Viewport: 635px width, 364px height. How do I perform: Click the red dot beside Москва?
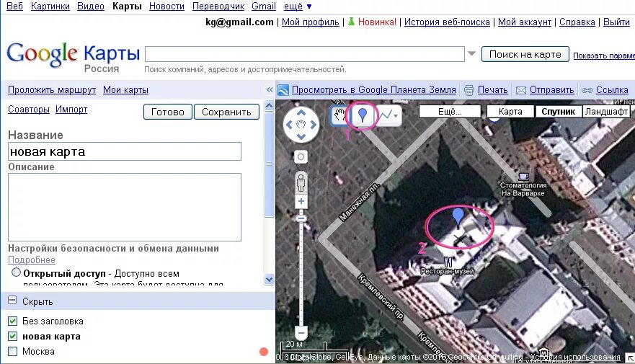point(264,352)
